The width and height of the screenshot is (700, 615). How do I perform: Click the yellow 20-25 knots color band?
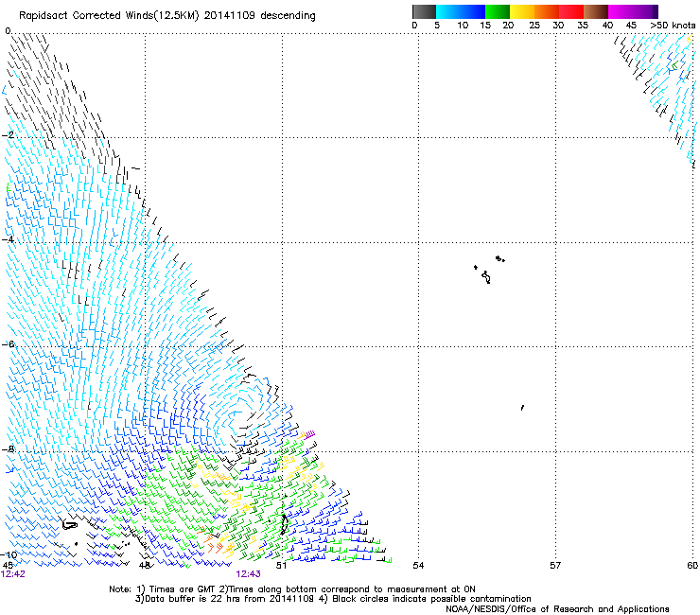pos(522,11)
